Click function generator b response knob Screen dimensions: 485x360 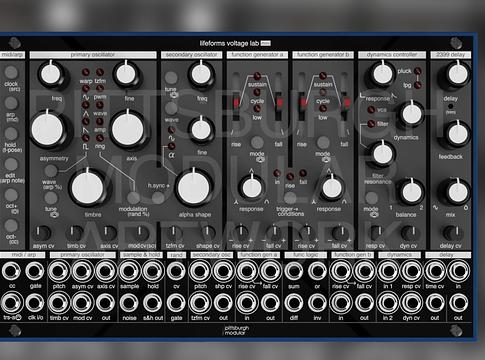[332, 188]
